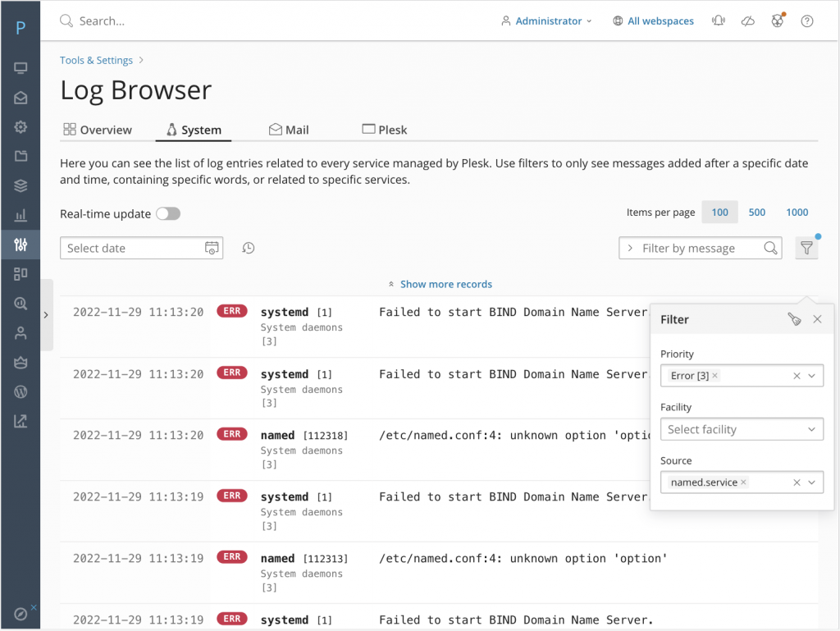Viewport: 840px width, 631px height.
Task: Open the Users person sidebar icon
Action: pyautogui.click(x=21, y=333)
